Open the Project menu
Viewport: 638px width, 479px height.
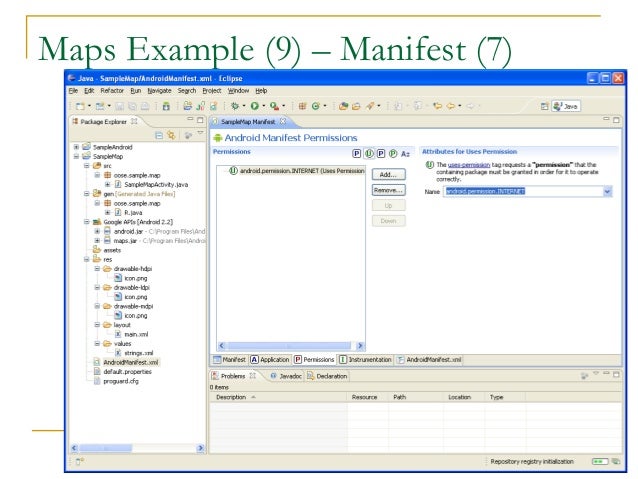click(212, 91)
